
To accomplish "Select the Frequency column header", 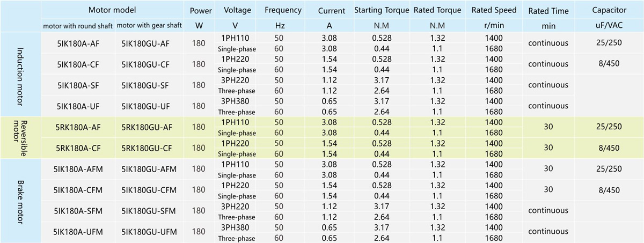I will 283,11.
